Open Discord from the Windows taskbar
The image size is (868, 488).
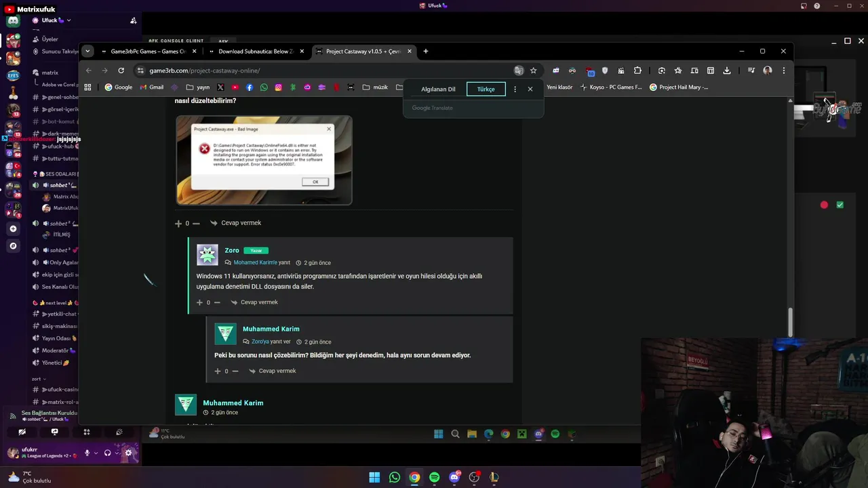point(454,477)
